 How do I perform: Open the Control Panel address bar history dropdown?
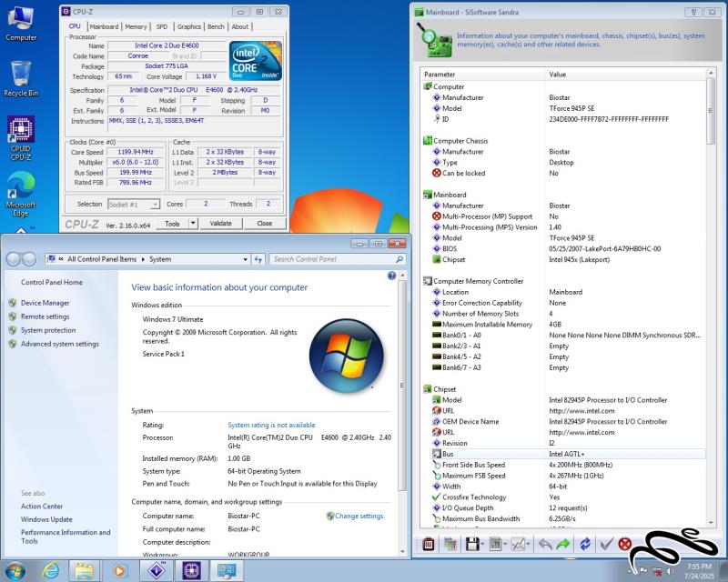245,259
